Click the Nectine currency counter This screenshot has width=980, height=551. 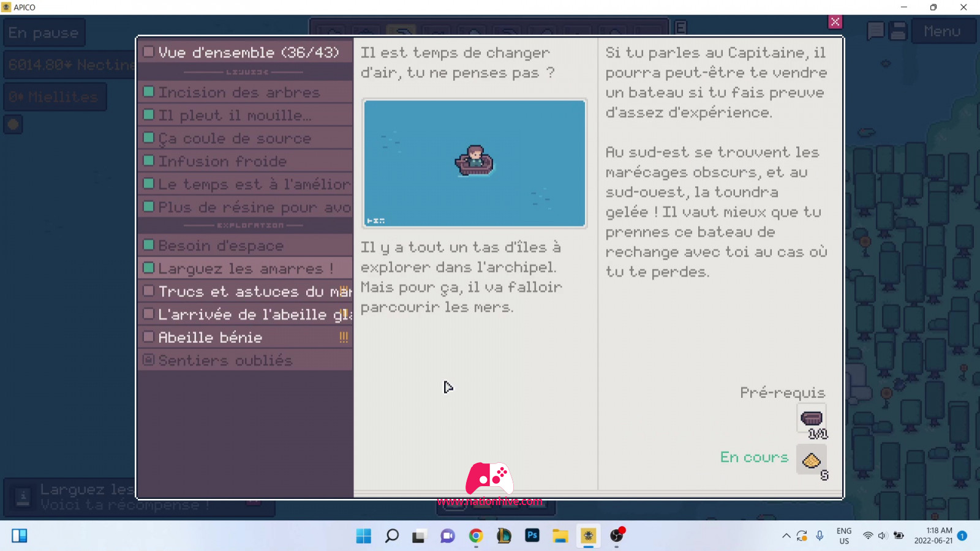[x=70, y=64]
